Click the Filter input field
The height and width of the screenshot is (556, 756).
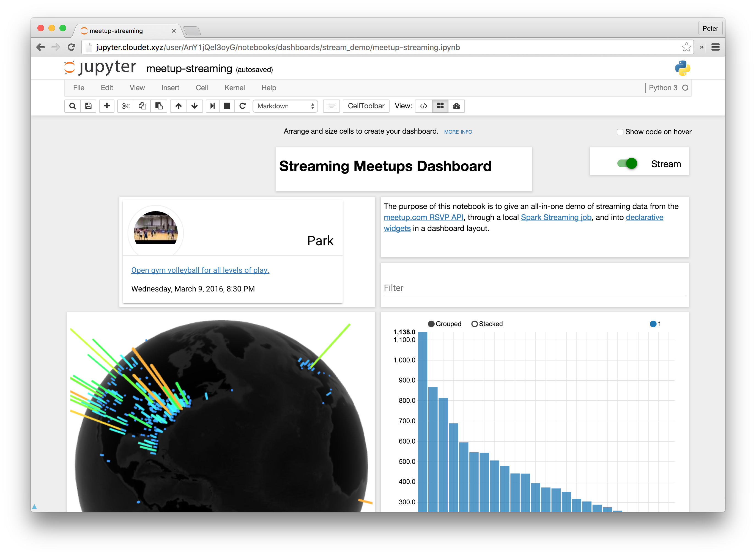(x=533, y=287)
